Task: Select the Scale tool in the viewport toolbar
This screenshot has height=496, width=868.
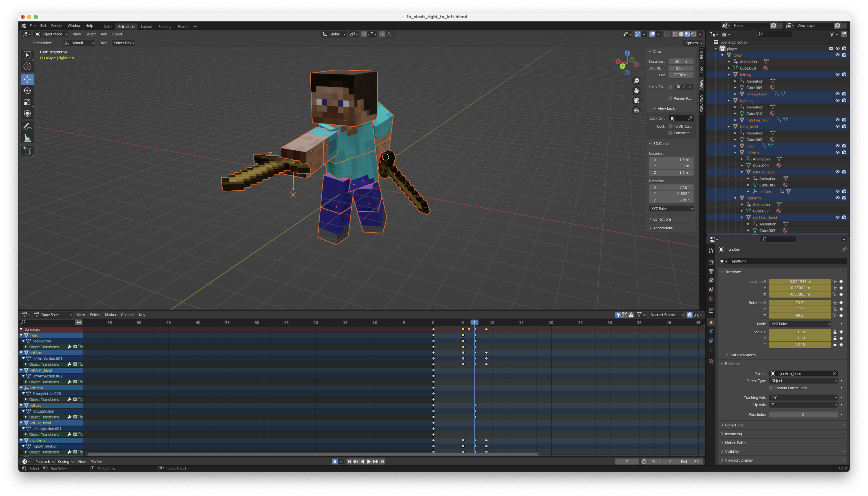Action: (27, 102)
